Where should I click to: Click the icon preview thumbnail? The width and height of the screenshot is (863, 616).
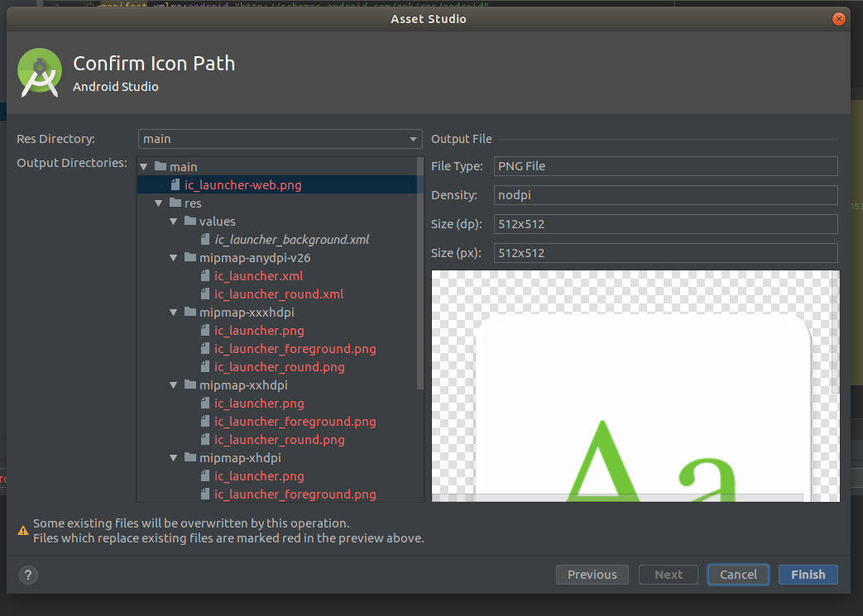(635, 386)
